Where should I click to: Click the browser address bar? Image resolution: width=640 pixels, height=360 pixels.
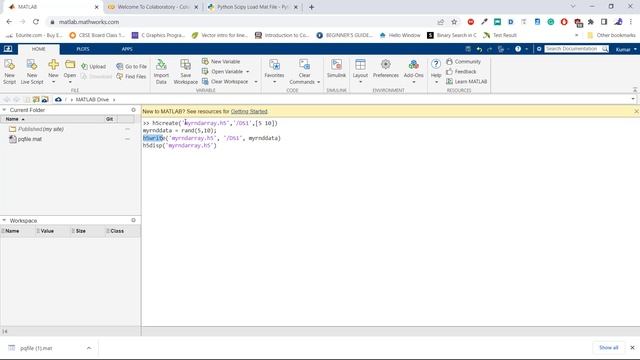click(x=245, y=22)
